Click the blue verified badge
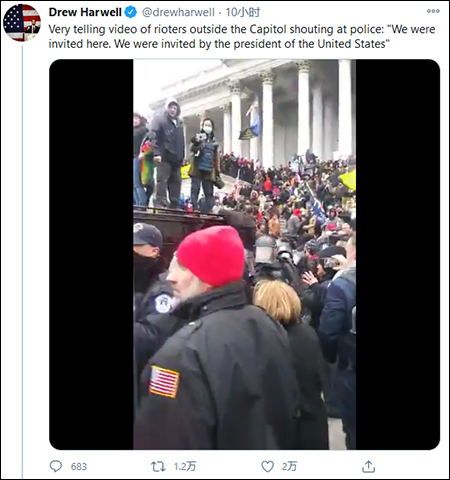The image size is (450, 480). (130, 12)
